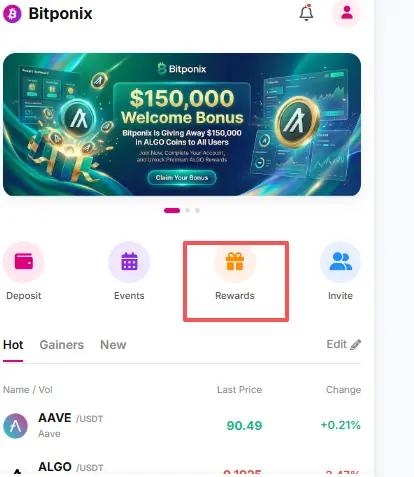
Task: Select the third carousel dot
Action: pyautogui.click(x=197, y=210)
